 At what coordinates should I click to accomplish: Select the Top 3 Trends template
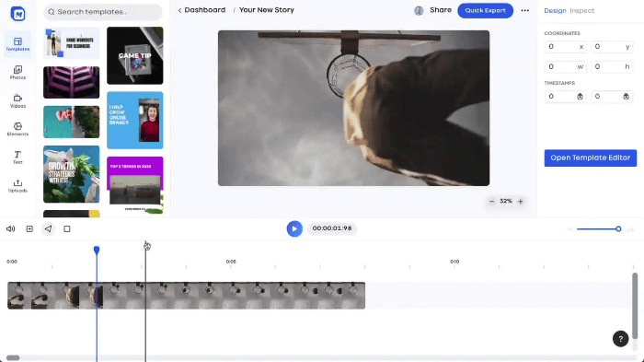pos(134,185)
